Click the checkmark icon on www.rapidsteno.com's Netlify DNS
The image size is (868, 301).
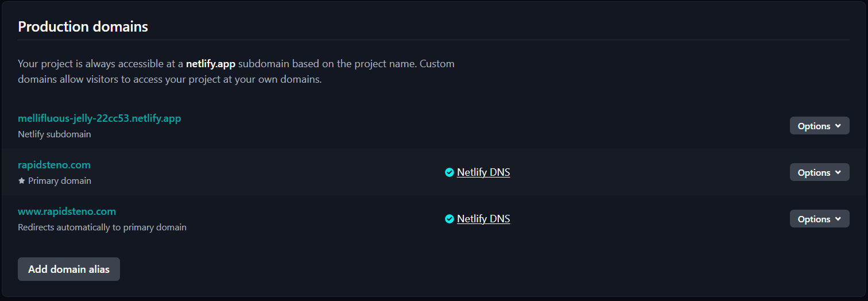tap(449, 219)
